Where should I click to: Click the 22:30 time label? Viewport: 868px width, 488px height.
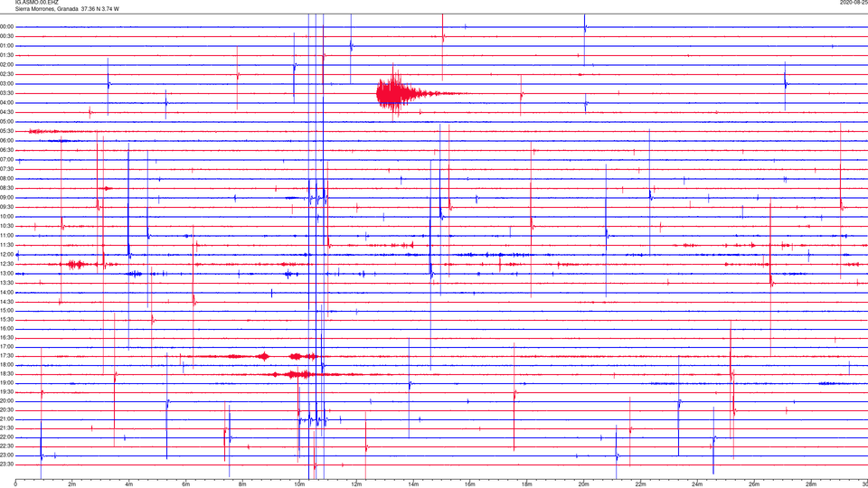[7, 446]
